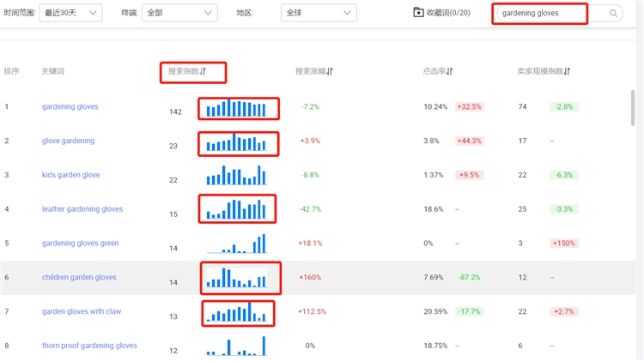644x361 pixels.
Task: Open the 地区 dropdown showing 全球
Action: pyautogui.click(x=319, y=13)
